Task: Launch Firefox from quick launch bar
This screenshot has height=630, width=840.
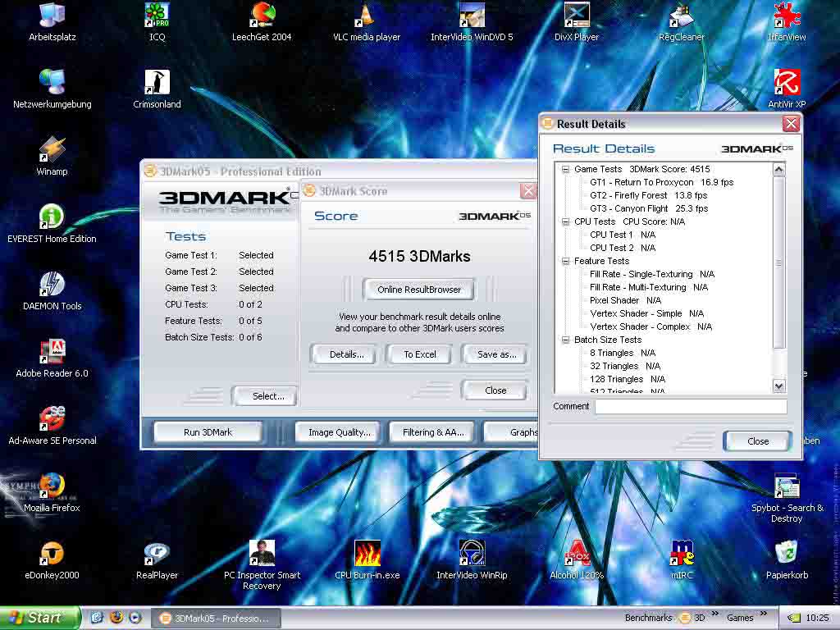Action: click(x=116, y=618)
